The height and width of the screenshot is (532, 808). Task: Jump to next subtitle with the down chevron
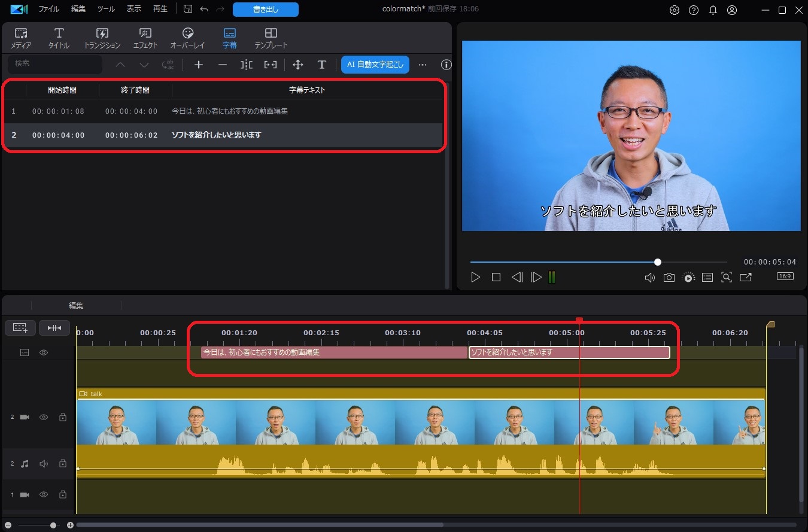(144, 64)
